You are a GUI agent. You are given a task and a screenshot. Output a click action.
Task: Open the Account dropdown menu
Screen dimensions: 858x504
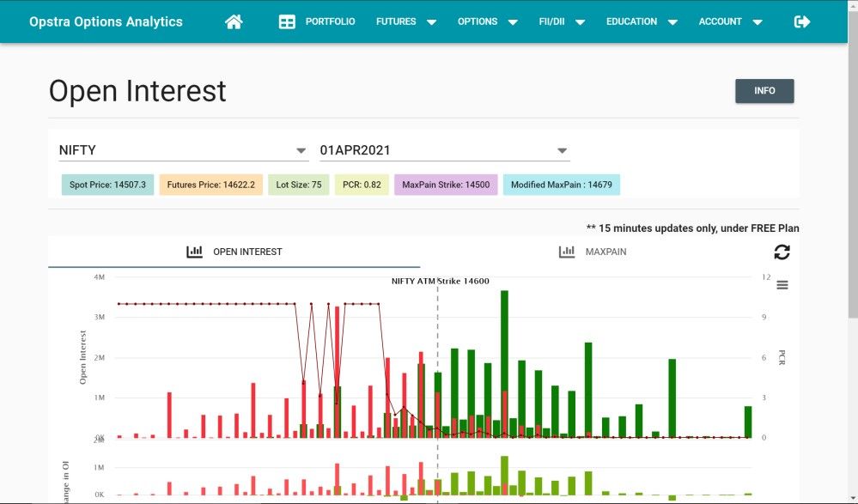(730, 21)
